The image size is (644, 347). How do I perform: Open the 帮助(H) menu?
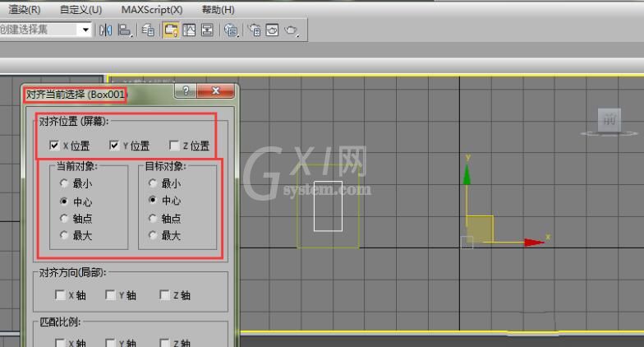(x=218, y=10)
